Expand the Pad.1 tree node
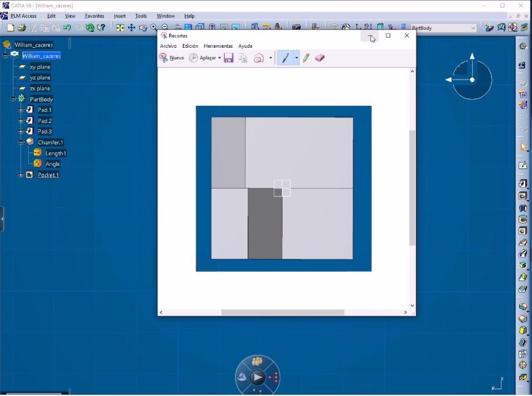532x396 pixels. (x=21, y=110)
